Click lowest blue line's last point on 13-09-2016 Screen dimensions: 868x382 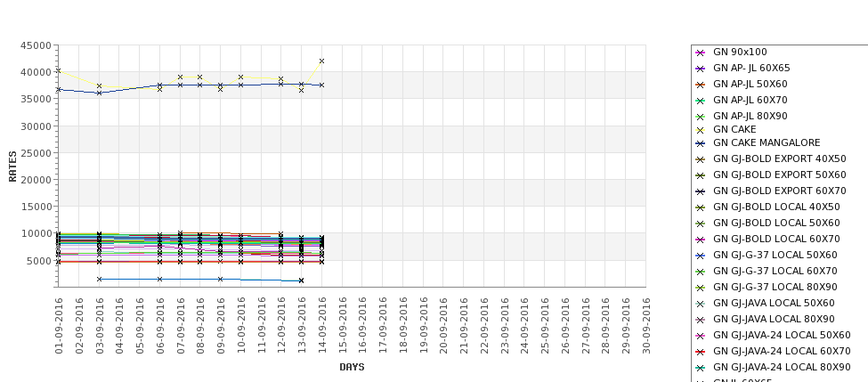coord(301,280)
